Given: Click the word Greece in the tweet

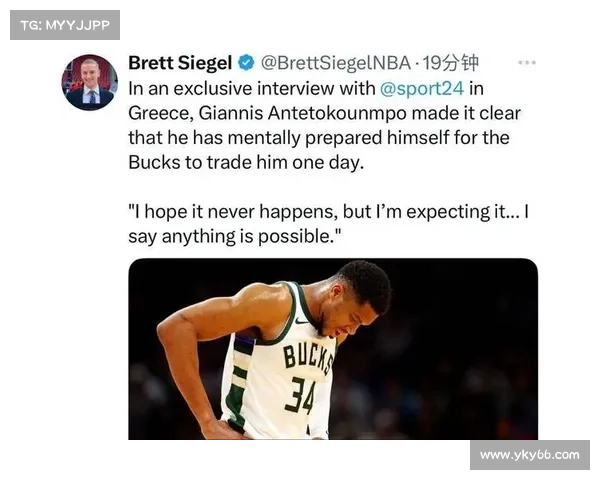Looking at the screenshot, I should (x=161, y=113).
